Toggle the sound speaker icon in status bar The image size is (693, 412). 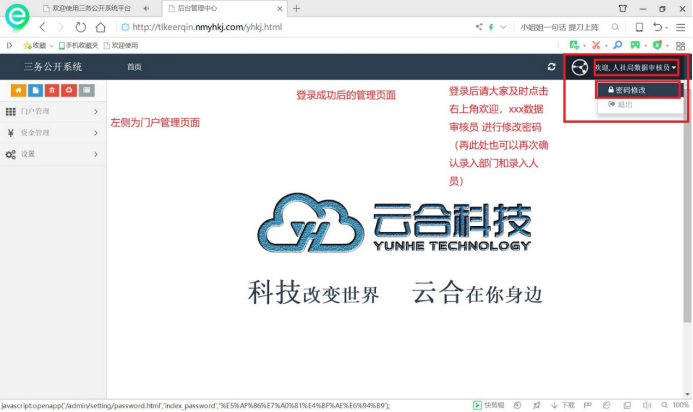(647, 405)
